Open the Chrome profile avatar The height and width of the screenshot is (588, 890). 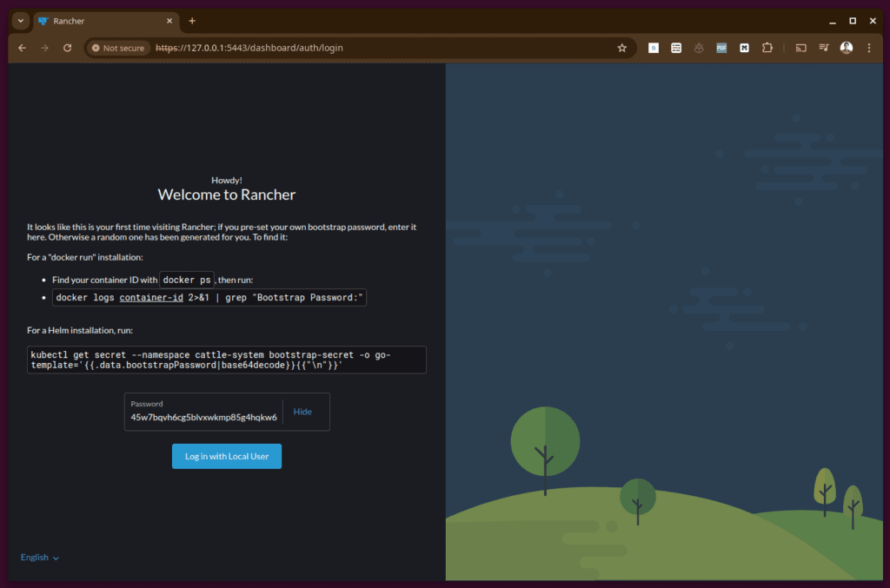(x=847, y=48)
